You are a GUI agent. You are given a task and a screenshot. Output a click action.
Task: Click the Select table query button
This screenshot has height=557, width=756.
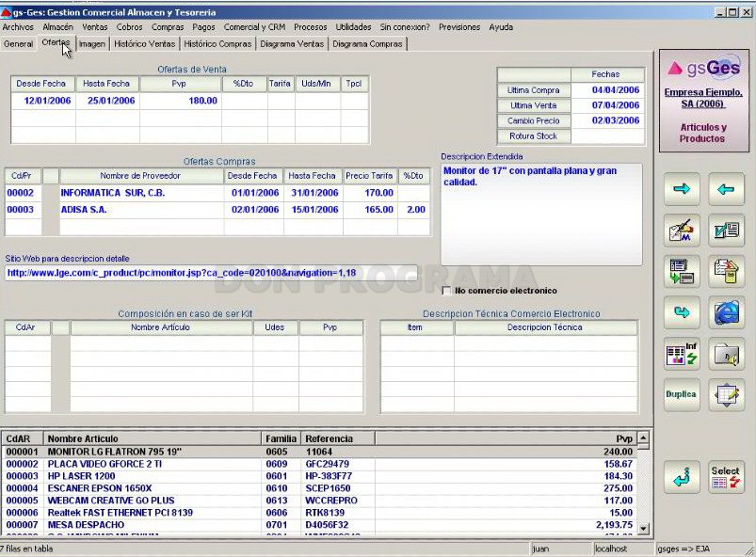coord(726,477)
